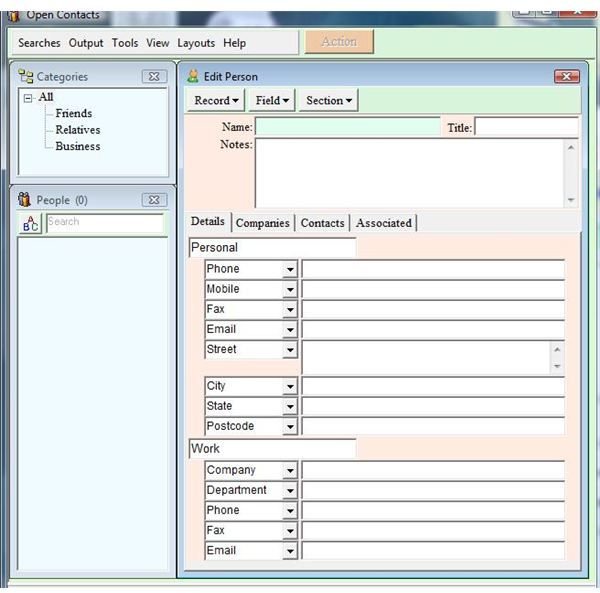Click the State value field

click(x=433, y=407)
